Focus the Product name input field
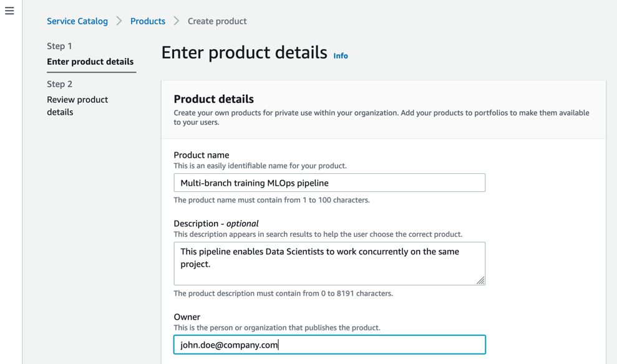Screen dimensions: 617x364 coord(329,183)
